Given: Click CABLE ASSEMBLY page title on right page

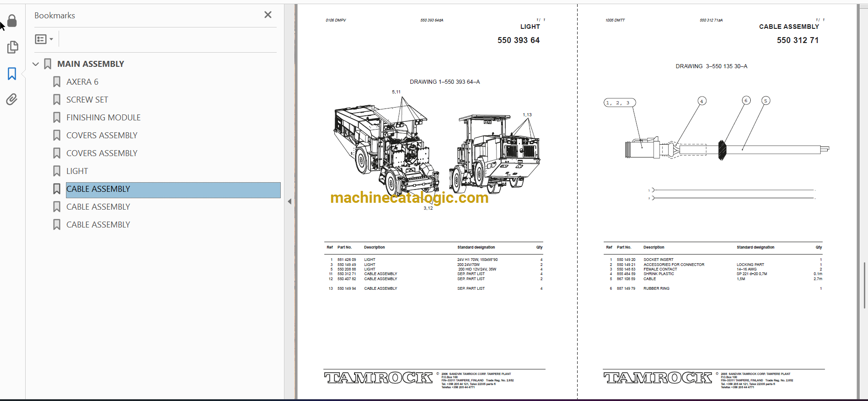Looking at the screenshot, I should 789,27.
